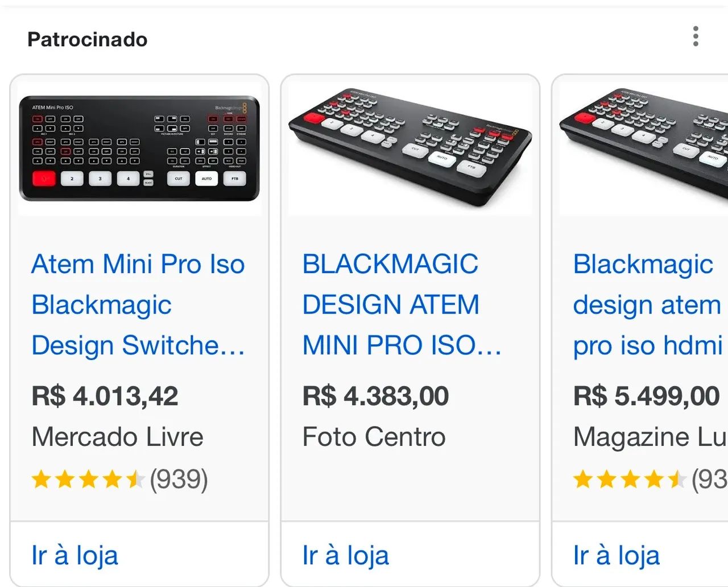Image resolution: width=728 pixels, height=587 pixels.
Task: Click the price R$ 4.013,42
Action: pyautogui.click(x=105, y=396)
